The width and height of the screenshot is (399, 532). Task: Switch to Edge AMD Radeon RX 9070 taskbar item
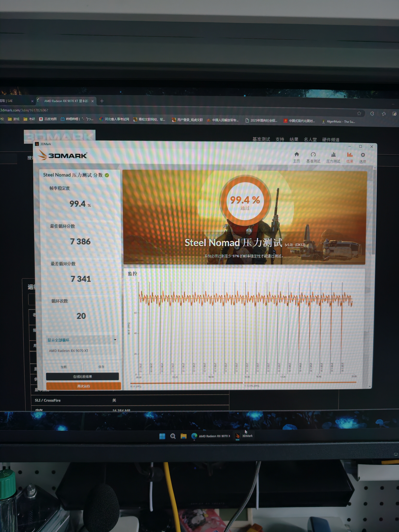(x=211, y=436)
